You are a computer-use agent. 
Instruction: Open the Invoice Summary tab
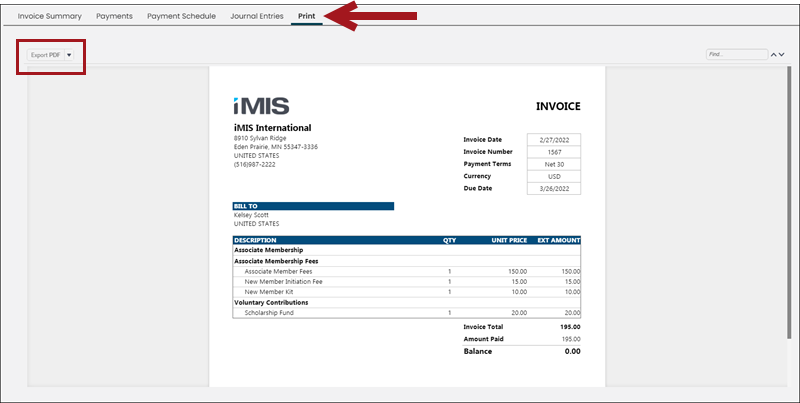pos(49,16)
